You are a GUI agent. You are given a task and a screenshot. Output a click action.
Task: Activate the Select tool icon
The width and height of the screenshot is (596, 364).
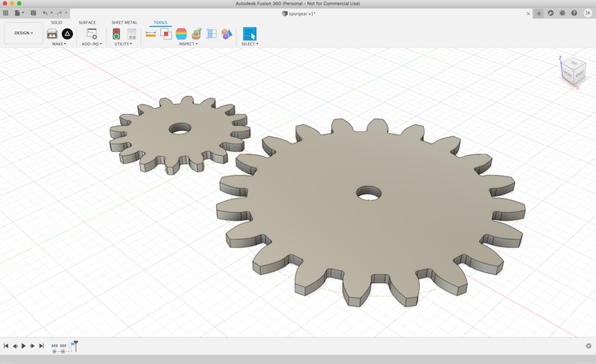click(250, 33)
